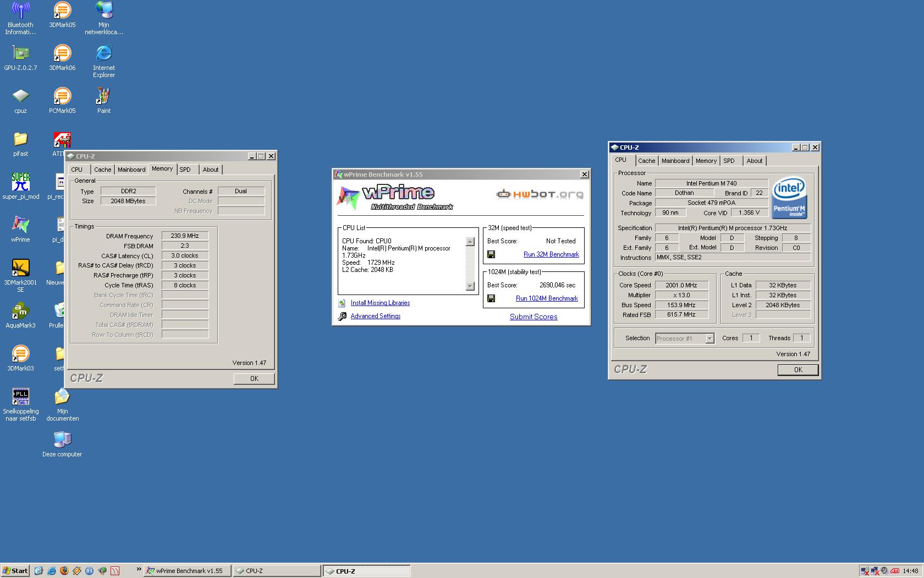This screenshot has width=924, height=578.
Task: Click Firefox icon in quick launch bar
Action: [x=64, y=571]
